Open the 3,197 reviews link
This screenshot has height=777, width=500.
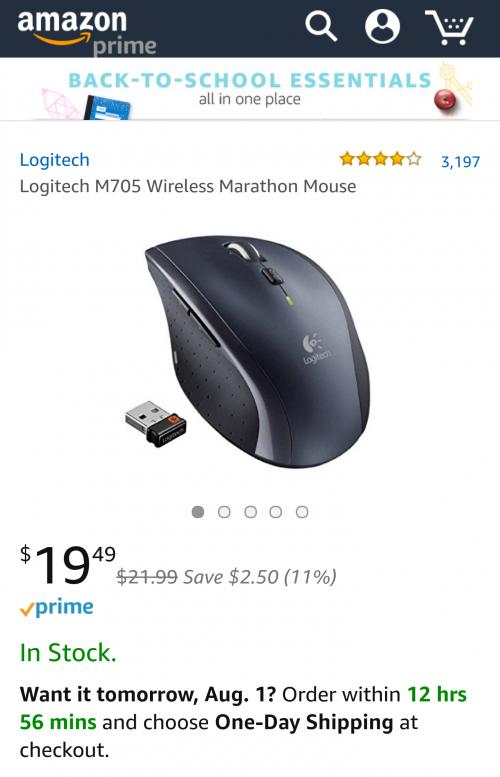pyautogui.click(x=460, y=162)
